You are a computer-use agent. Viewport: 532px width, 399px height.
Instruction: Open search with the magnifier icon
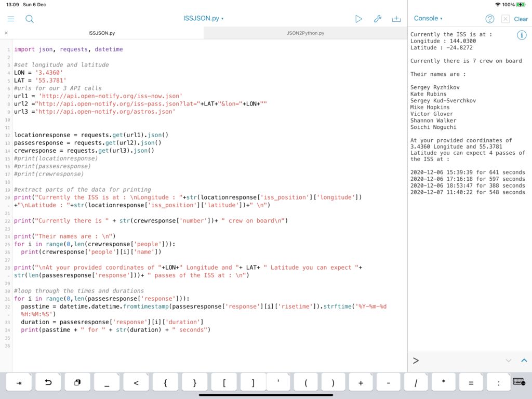[29, 19]
